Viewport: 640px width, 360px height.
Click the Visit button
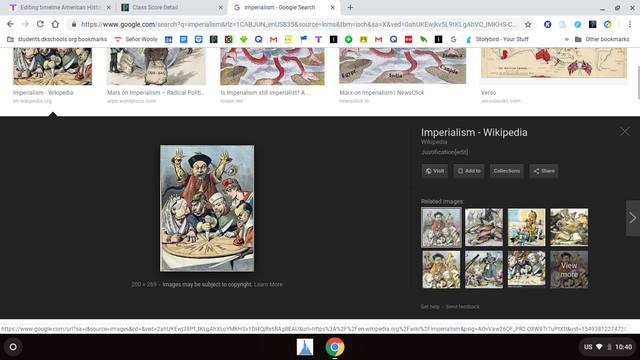(435, 171)
